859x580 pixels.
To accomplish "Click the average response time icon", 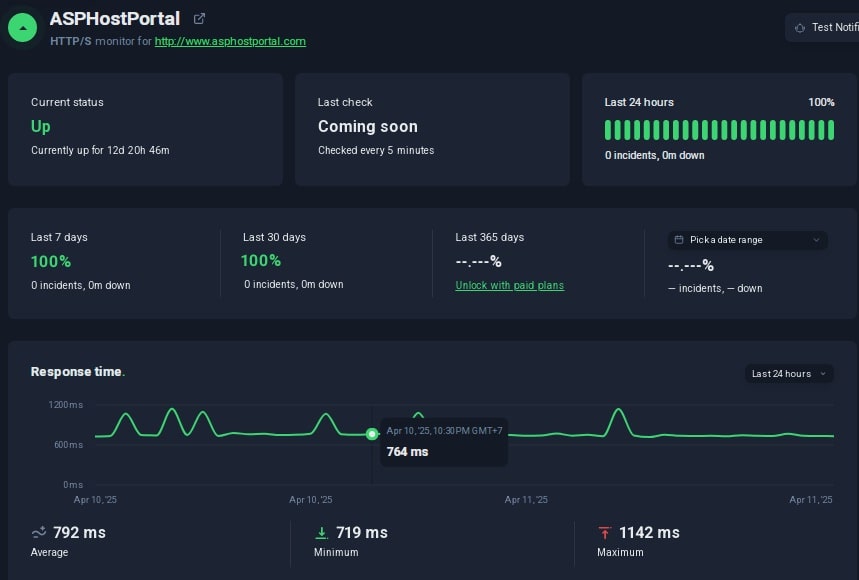I will tap(38, 532).
